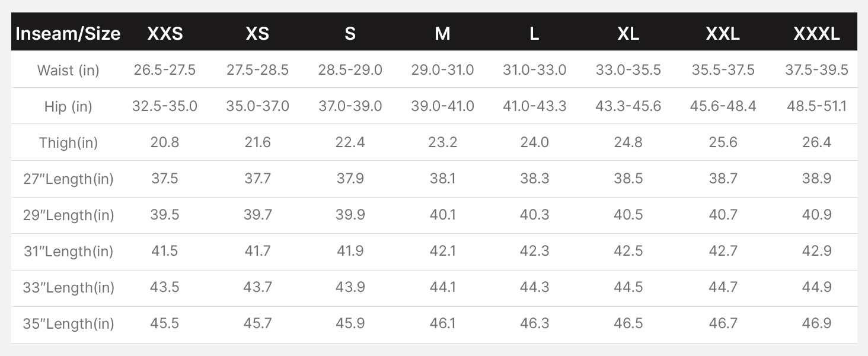
Task: Select the 41.5 value for XXS
Action: (x=165, y=251)
